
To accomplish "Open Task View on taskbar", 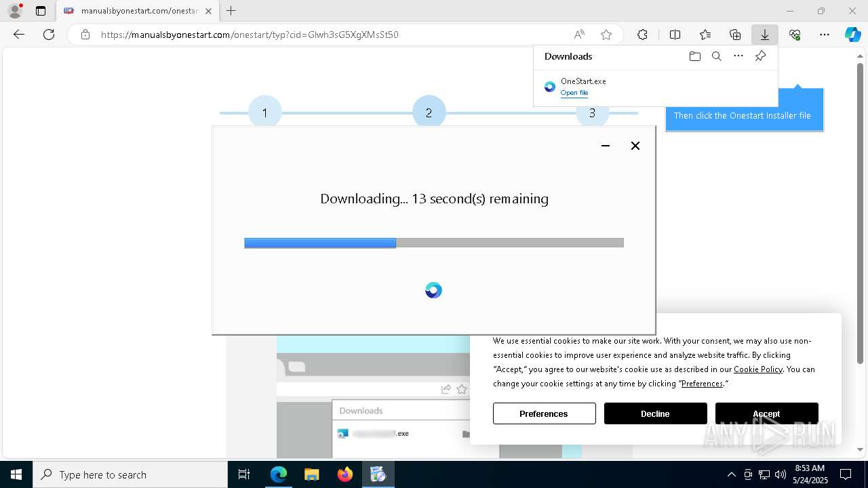I will coord(244,474).
